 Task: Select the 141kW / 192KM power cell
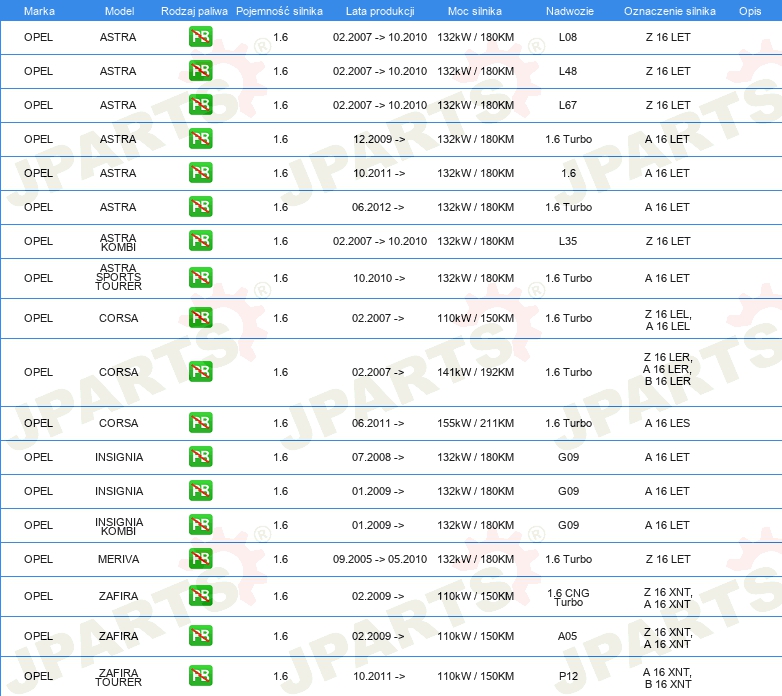coord(475,372)
